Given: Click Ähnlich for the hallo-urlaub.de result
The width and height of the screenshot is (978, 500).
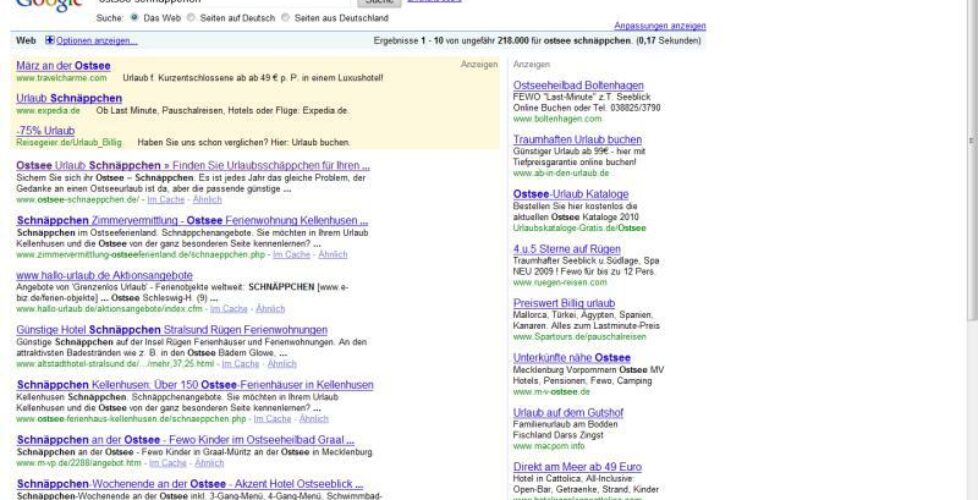Looking at the screenshot, I should [x=270, y=309].
